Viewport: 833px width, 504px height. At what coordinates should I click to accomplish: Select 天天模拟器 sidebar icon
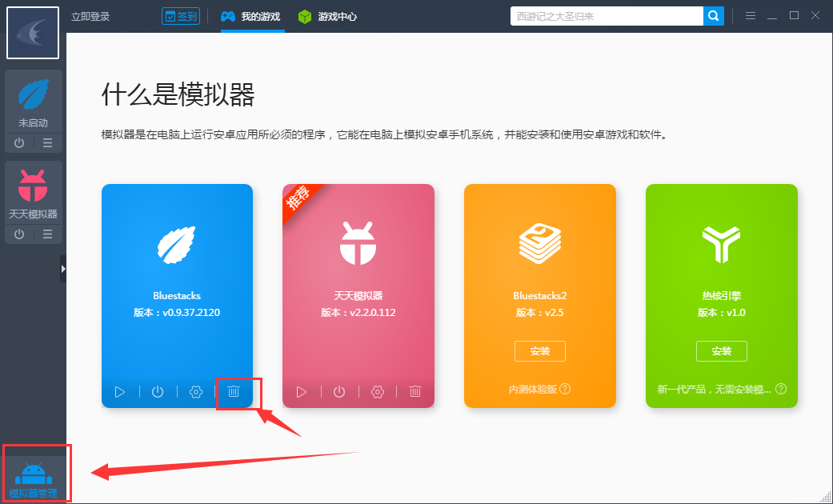coord(33,186)
